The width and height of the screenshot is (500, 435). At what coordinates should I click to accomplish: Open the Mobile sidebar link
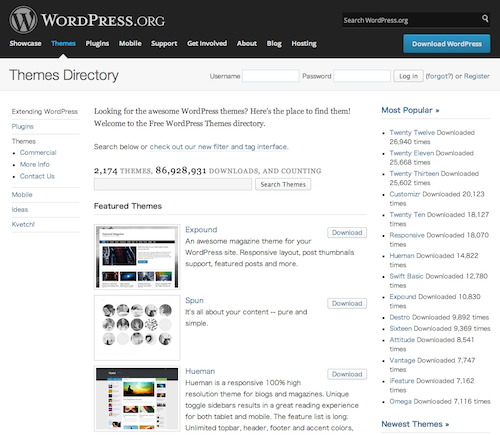pyautogui.click(x=22, y=194)
